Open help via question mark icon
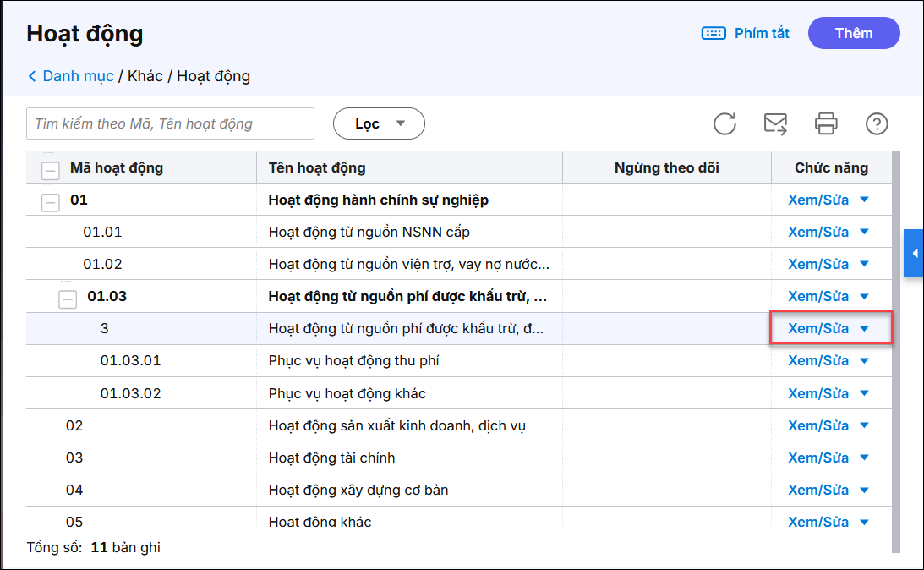Image resolution: width=924 pixels, height=570 pixels. tap(877, 123)
